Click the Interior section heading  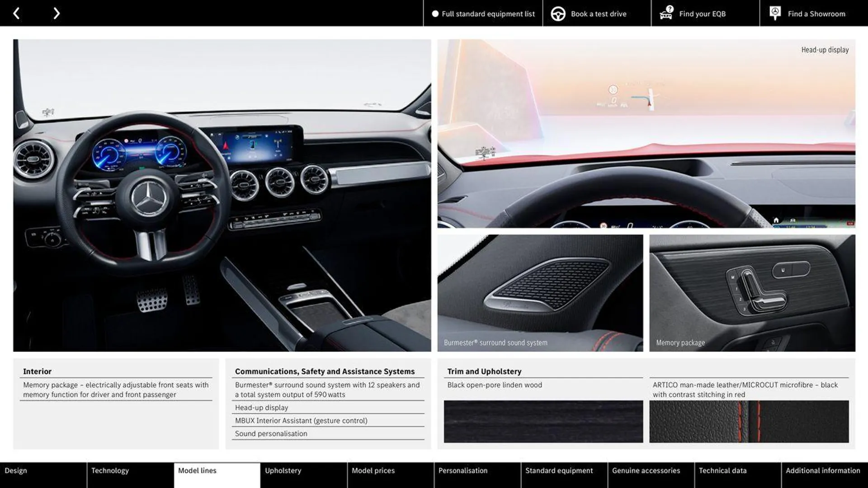37,371
